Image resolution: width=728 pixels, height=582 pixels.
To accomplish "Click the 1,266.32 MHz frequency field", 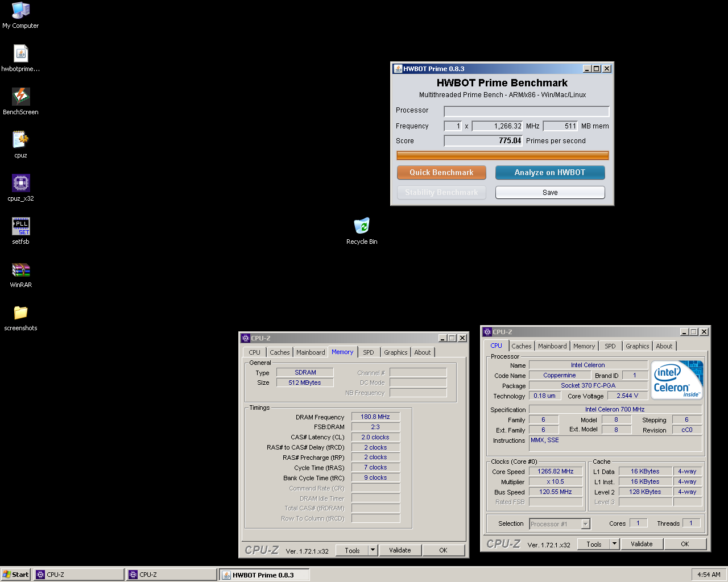I will pos(497,126).
